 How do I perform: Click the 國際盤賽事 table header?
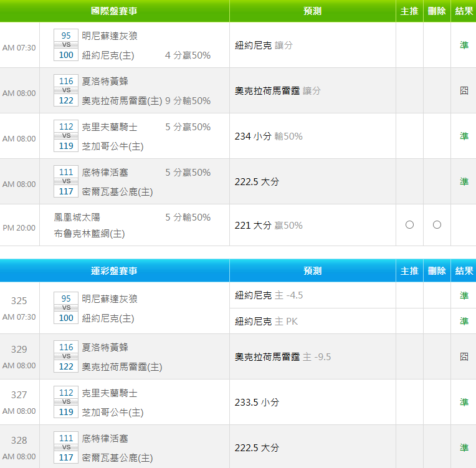(114, 11)
